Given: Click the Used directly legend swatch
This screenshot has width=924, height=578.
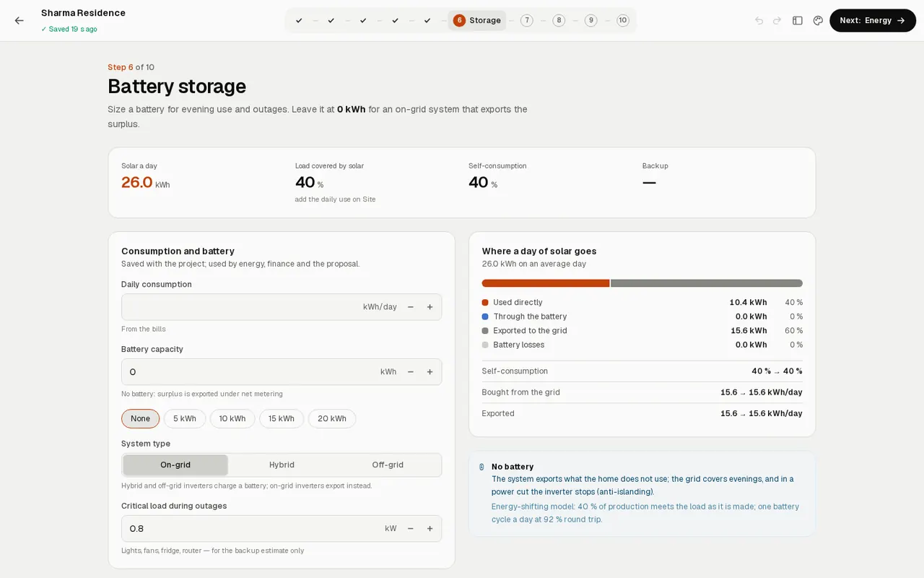Looking at the screenshot, I should pos(485,303).
